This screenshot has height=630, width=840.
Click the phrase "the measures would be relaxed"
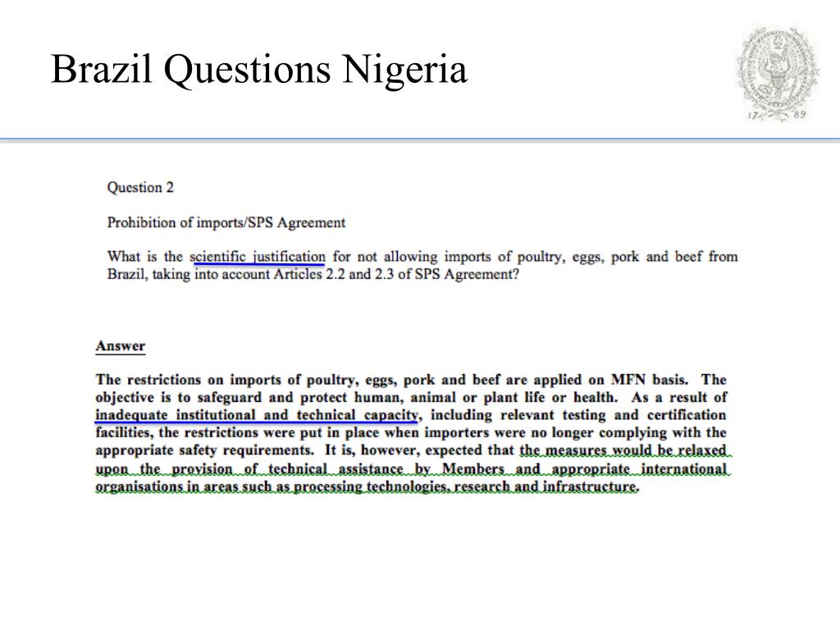623,450
